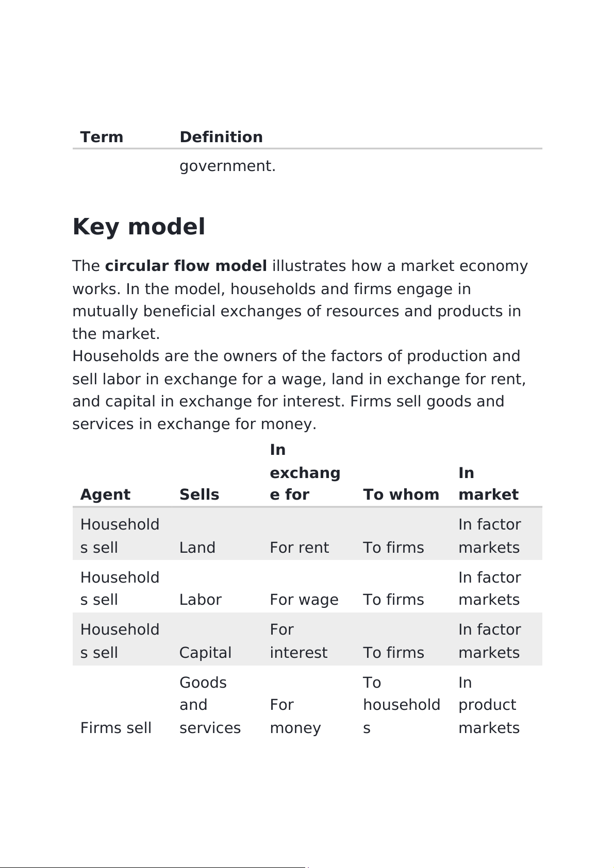Click the 'Firms sell' row label

coord(115,727)
